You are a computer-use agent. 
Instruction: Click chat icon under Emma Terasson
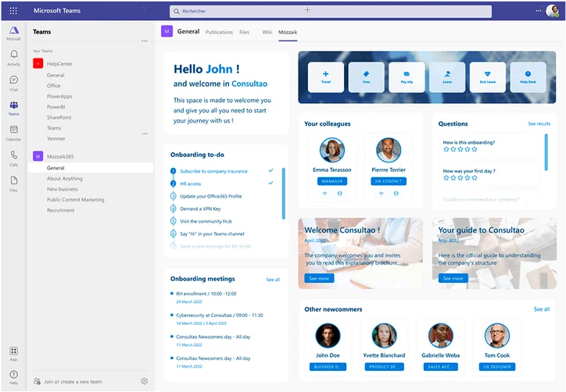(x=325, y=194)
